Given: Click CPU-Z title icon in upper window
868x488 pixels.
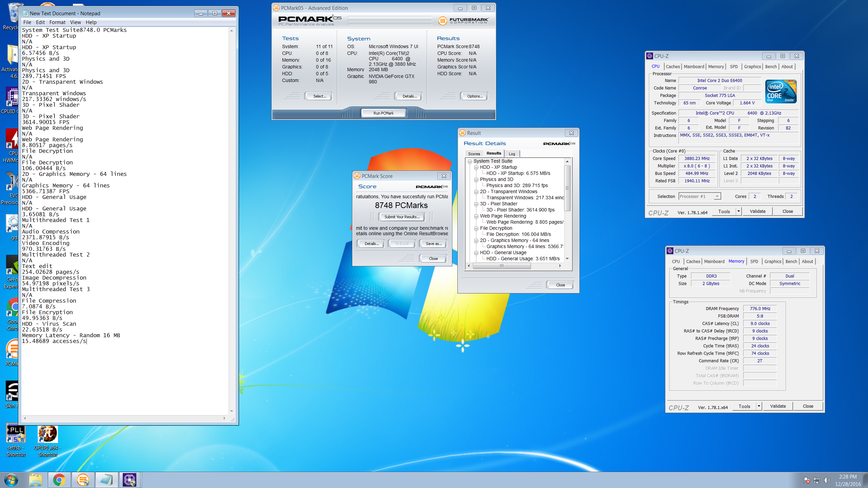Looking at the screenshot, I should [650, 56].
